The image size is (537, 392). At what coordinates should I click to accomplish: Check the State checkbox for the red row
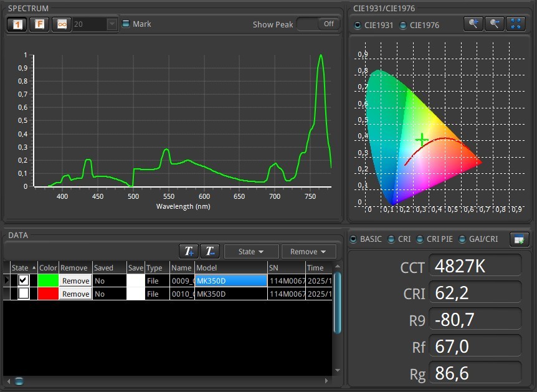coord(23,294)
